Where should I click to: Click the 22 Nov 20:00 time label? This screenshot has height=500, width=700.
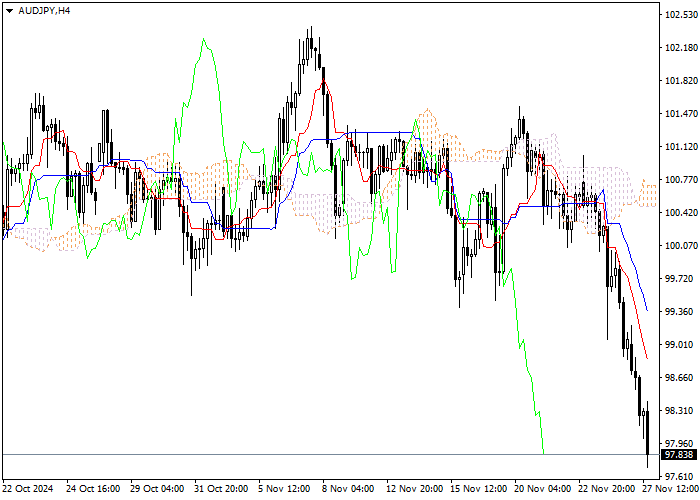(x=606, y=489)
